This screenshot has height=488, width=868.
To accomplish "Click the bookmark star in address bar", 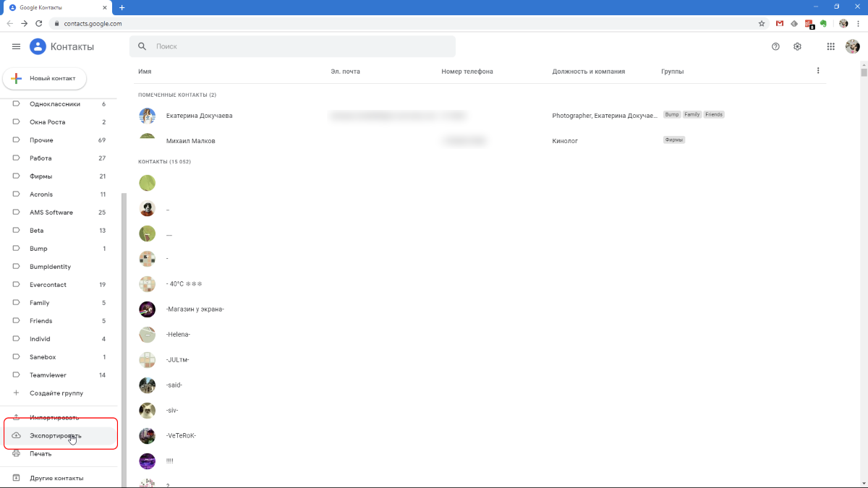I will coord(762,23).
